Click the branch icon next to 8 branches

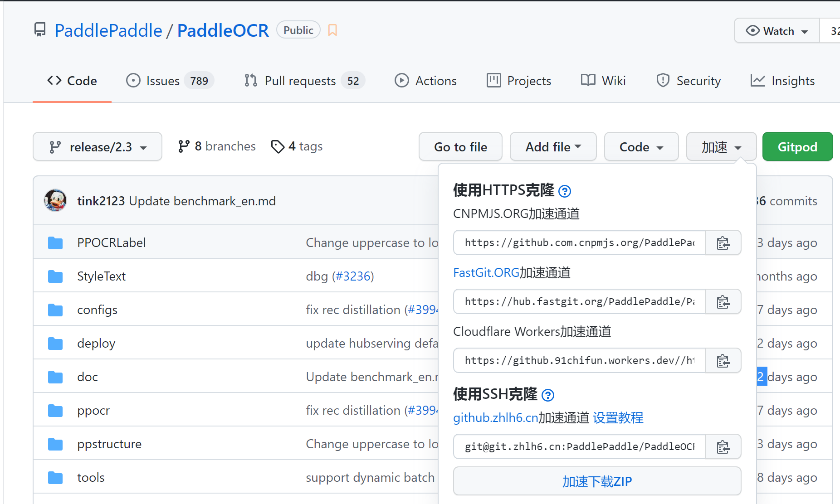coord(184,146)
